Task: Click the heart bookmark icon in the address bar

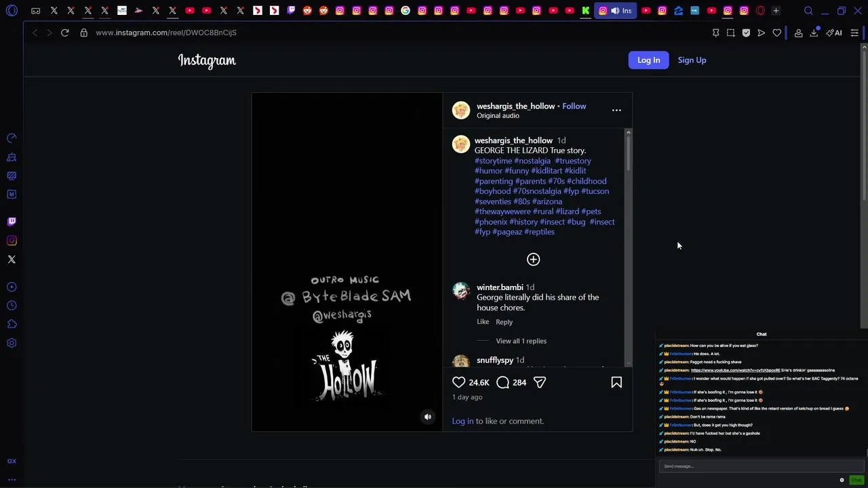Action: click(777, 33)
